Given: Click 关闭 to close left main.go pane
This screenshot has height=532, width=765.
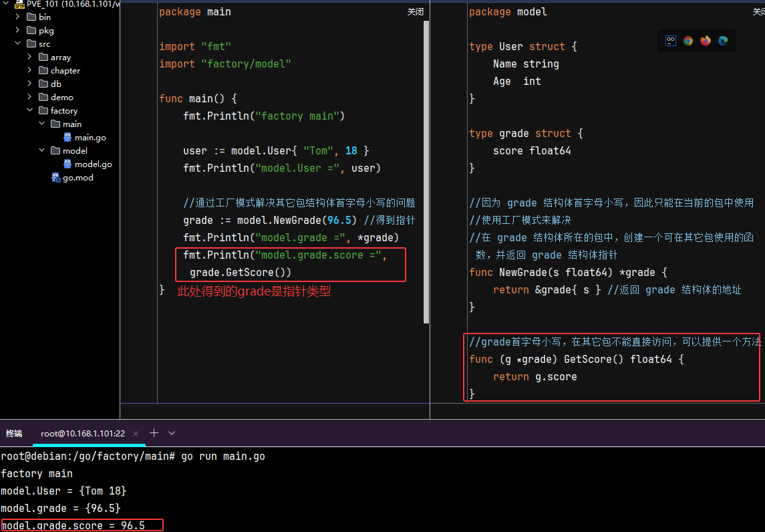Looking at the screenshot, I should (x=415, y=12).
